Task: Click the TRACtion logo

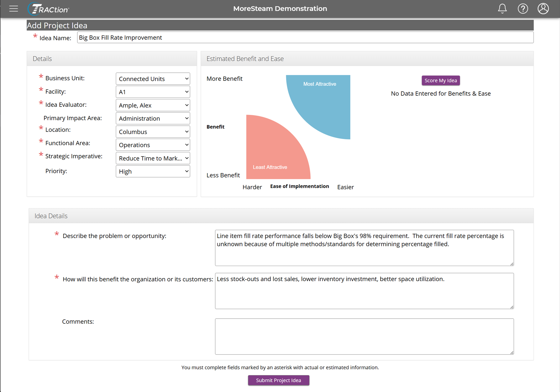Action: tap(48, 9)
